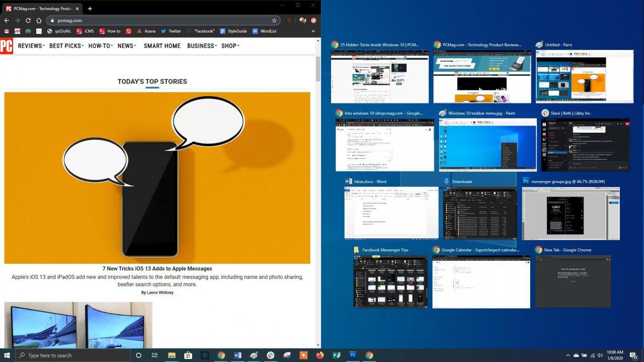The width and height of the screenshot is (644, 362).
Task: Open the Ideas.docx Word window thumbnail
Action: coord(391,212)
